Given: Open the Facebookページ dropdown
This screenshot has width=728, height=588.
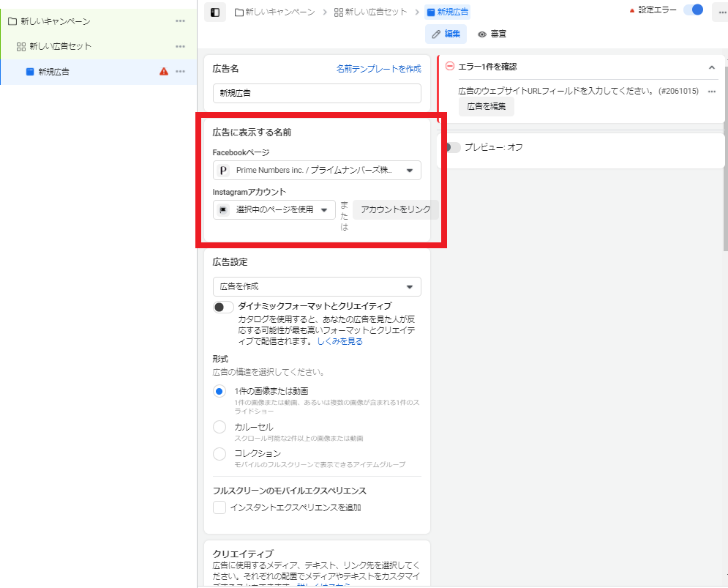Looking at the screenshot, I should coord(317,170).
